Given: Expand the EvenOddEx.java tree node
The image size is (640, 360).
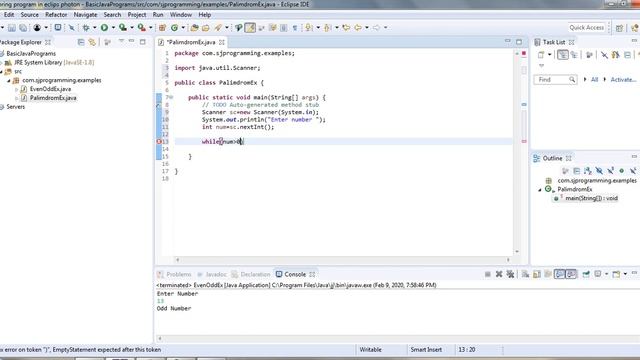Looking at the screenshot, I should 16,89.
